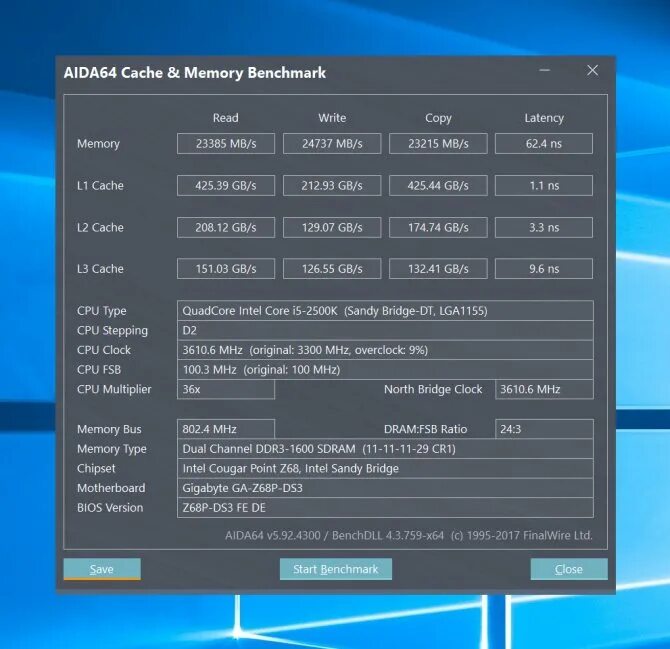The height and width of the screenshot is (649, 670).
Task: Click North Bridge Clock value 3610.6 MHz
Action: pos(544,389)
